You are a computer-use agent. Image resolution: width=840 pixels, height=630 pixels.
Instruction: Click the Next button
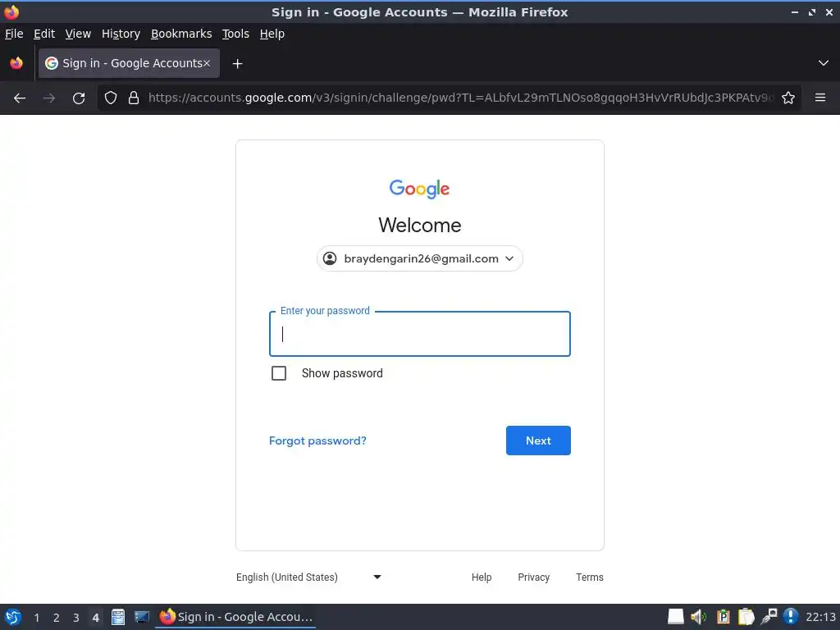[538, 441]
